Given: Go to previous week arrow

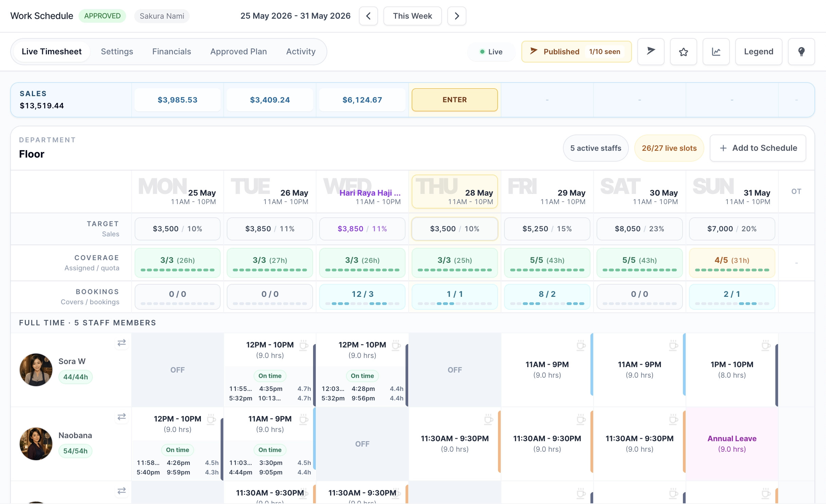Looking at the screenshot, I should point(368,16).
